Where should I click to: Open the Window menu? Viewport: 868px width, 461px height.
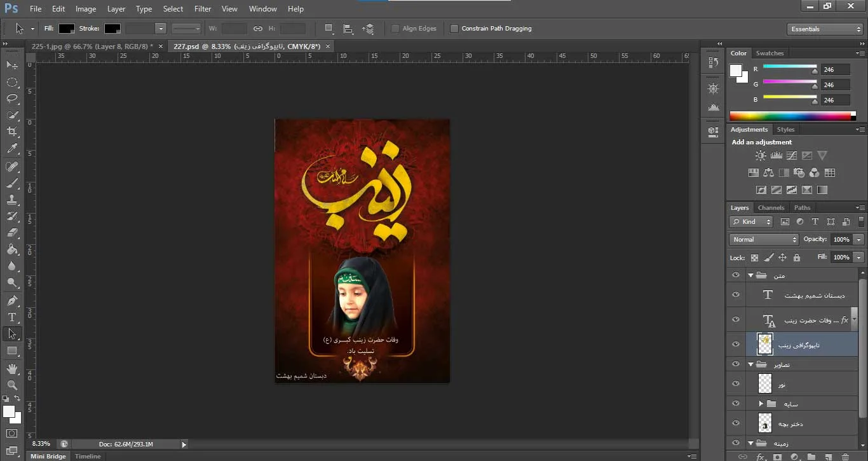point(262,9)
